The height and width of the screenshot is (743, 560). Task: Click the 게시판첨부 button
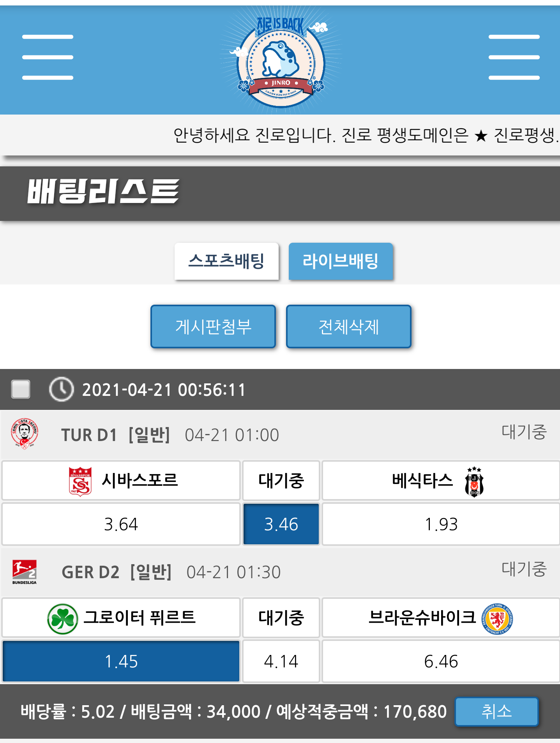pos(213,326)
